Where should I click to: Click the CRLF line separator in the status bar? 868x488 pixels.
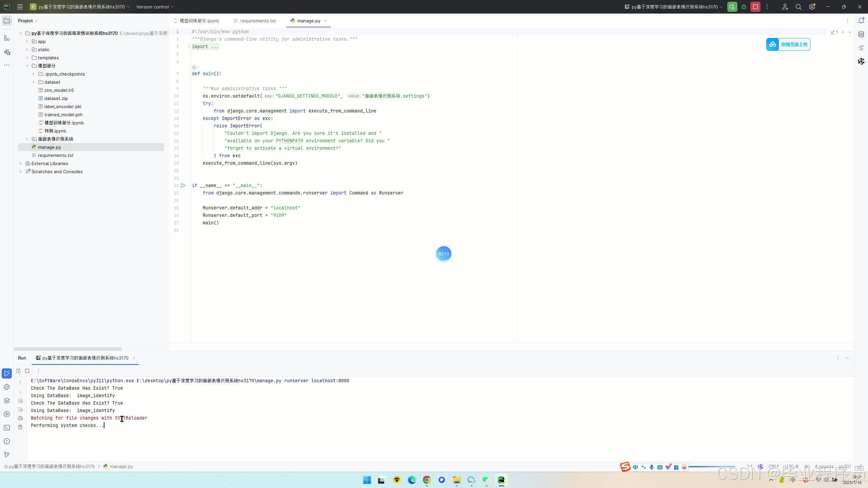pos(774,466)
